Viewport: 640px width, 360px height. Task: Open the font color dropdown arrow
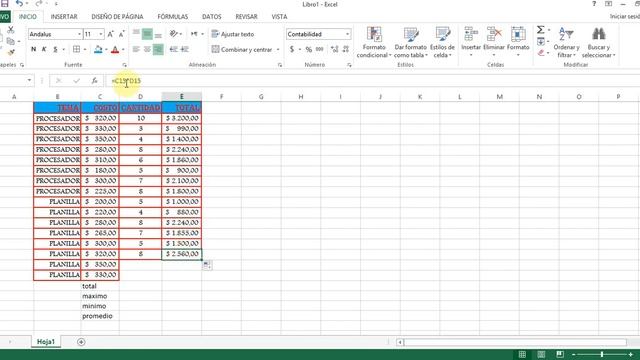point(123,50)
